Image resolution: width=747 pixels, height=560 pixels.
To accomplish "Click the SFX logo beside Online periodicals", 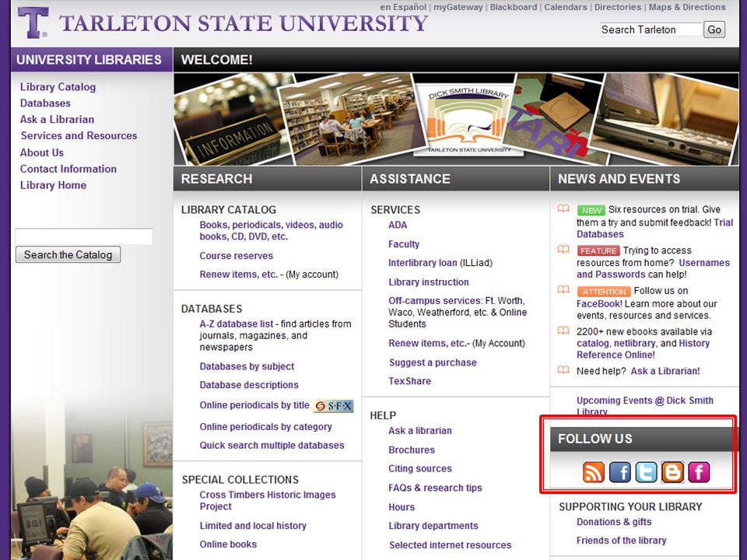I will point(334,406).
